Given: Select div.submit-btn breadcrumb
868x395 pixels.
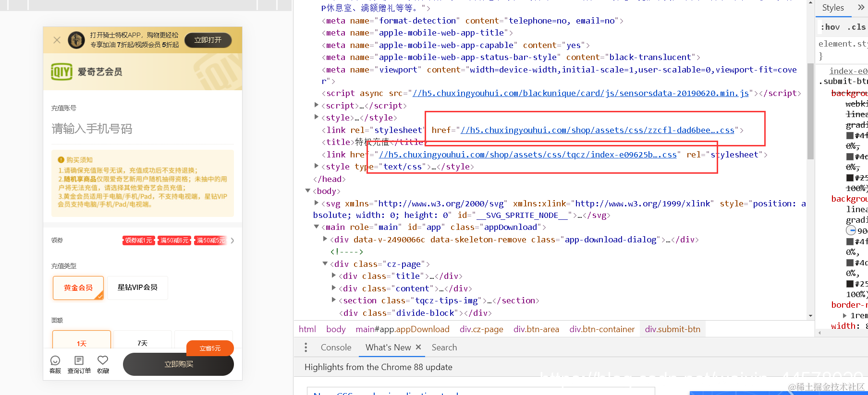Looking at the screenshot, I should click(x=672, y=329).
